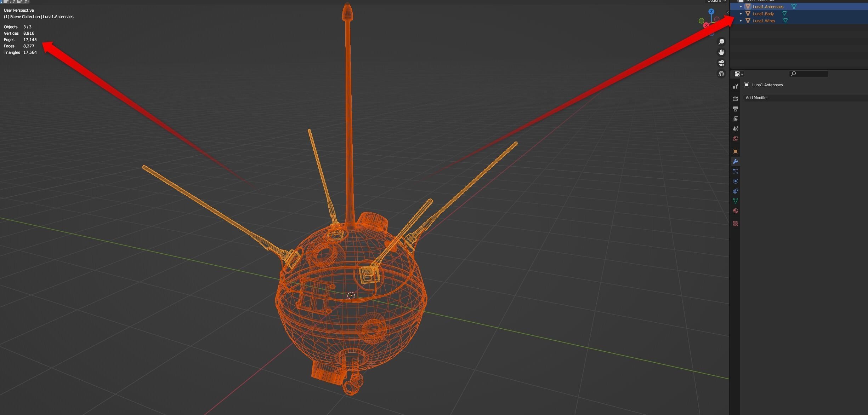Open the Texture properties checker tab

point(736,224)
